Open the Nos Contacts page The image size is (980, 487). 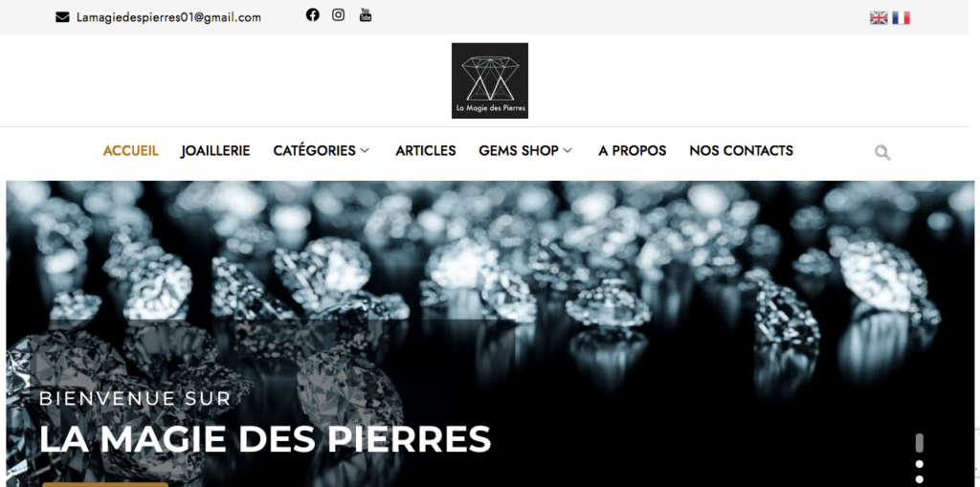coord(742,150)
